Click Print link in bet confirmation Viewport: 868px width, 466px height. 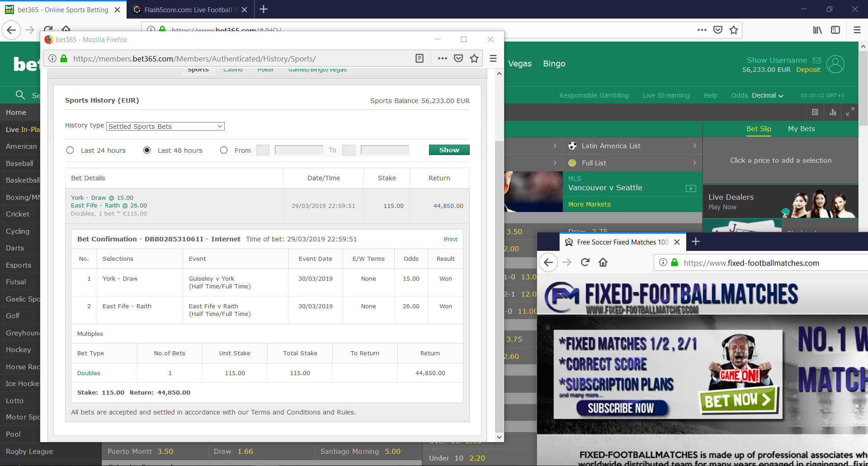450,239
